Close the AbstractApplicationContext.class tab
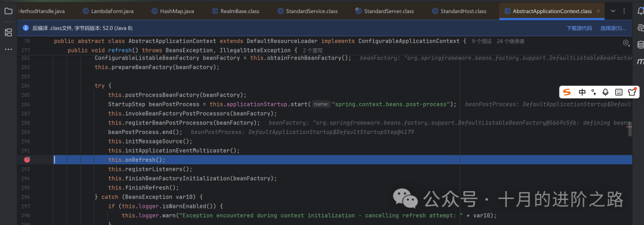This screenshot has height=225, width=644. pos(598,11)
